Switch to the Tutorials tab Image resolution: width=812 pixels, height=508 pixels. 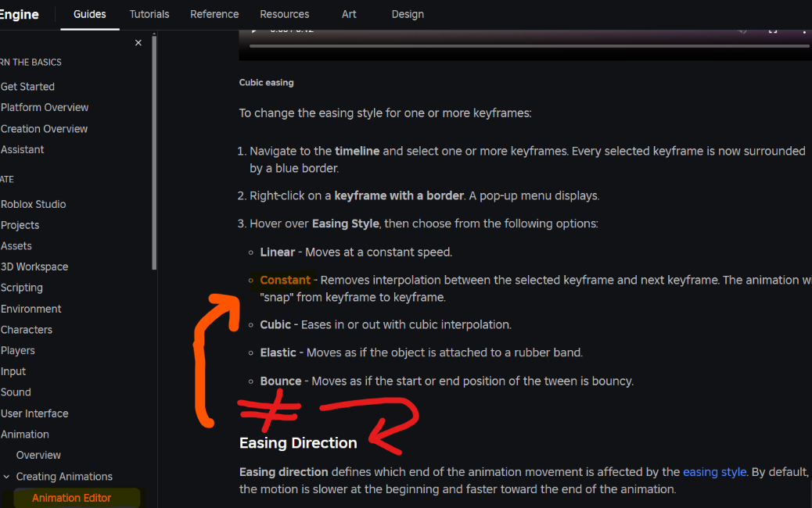click(149, 14)
